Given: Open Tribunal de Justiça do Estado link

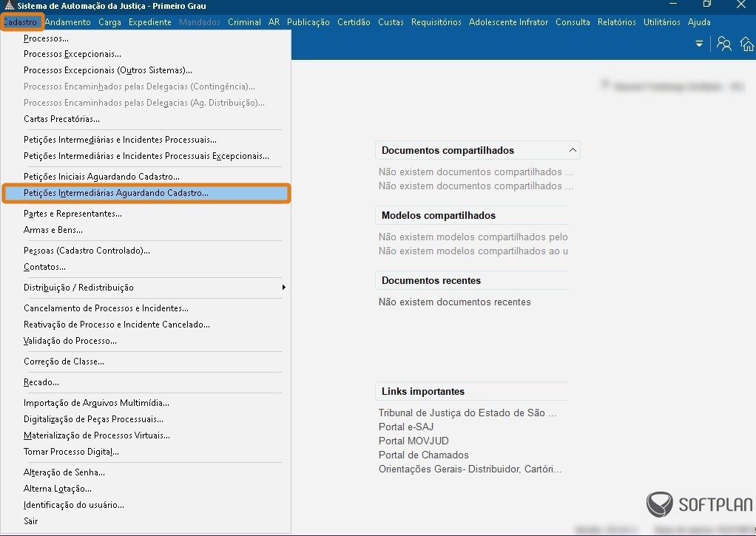Looking at the screenshot, I should point(468,413).
